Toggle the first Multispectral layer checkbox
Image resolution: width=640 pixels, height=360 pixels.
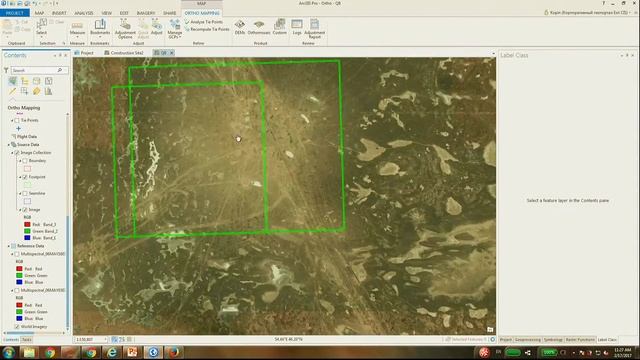pyautogui.click(x=17, y=254)
